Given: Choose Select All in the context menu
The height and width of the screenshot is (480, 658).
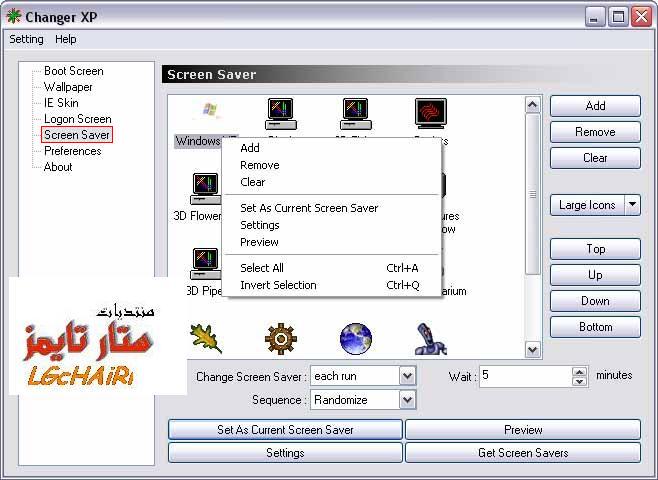Looking at the screenshot, I should [x=332, y=268].
